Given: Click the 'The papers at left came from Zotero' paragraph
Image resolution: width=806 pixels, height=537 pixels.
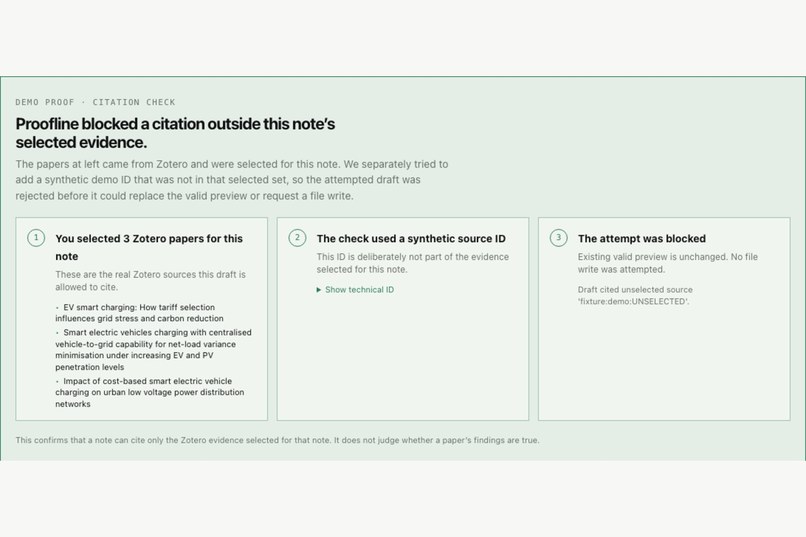Looking at the screenshot, I should pos(232,180).
